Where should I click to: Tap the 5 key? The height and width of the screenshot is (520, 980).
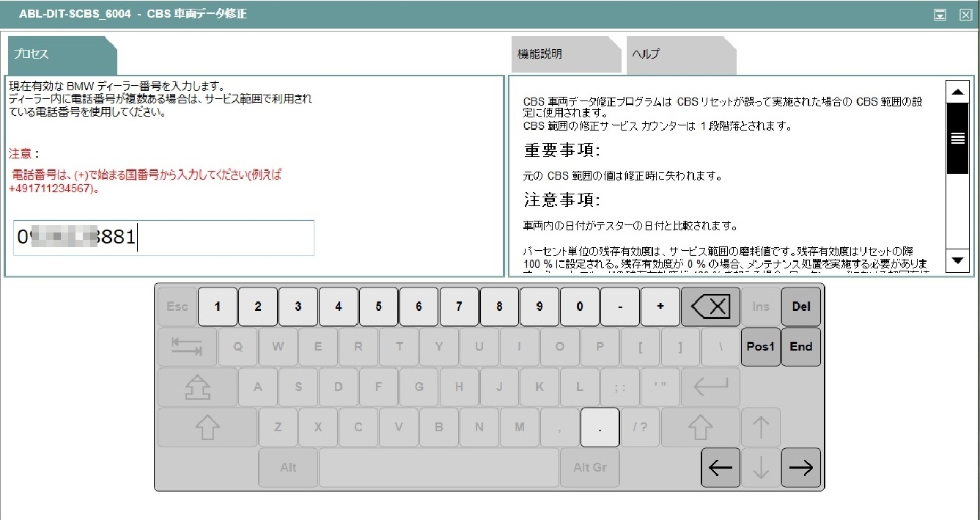(x=379, y=307)
